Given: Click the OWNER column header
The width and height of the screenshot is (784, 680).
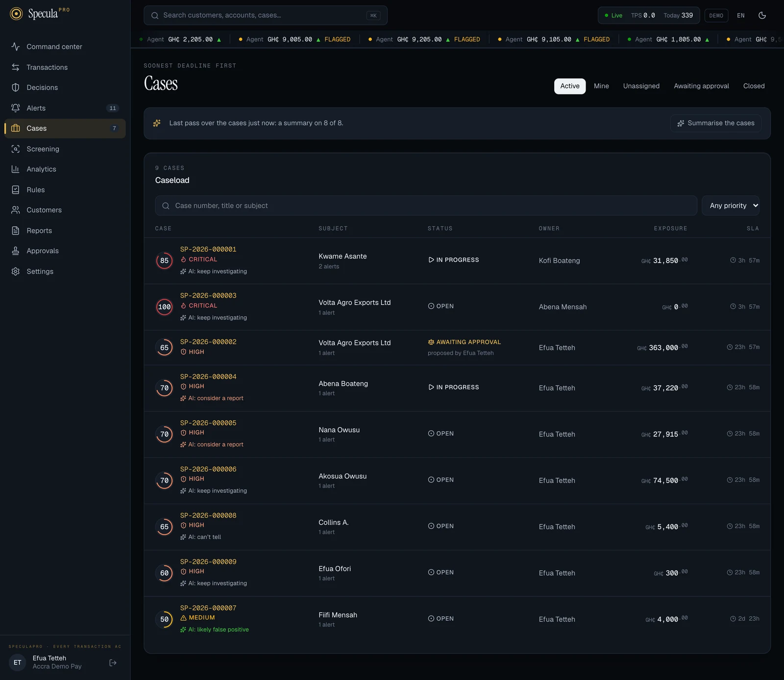Looking at the screenshot, I should [x=549, y=228].
